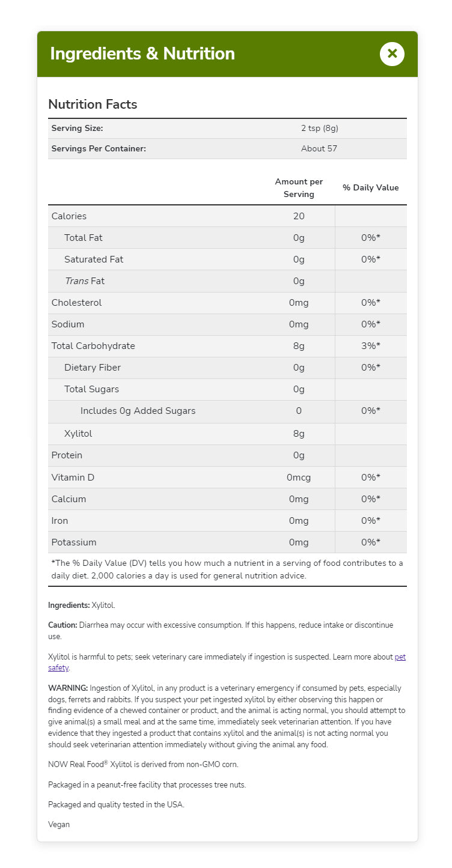This screenshot has width=452, height=868.
Task: Close the Ingredients & Nutrition dialog
Action: coord(392,53)
